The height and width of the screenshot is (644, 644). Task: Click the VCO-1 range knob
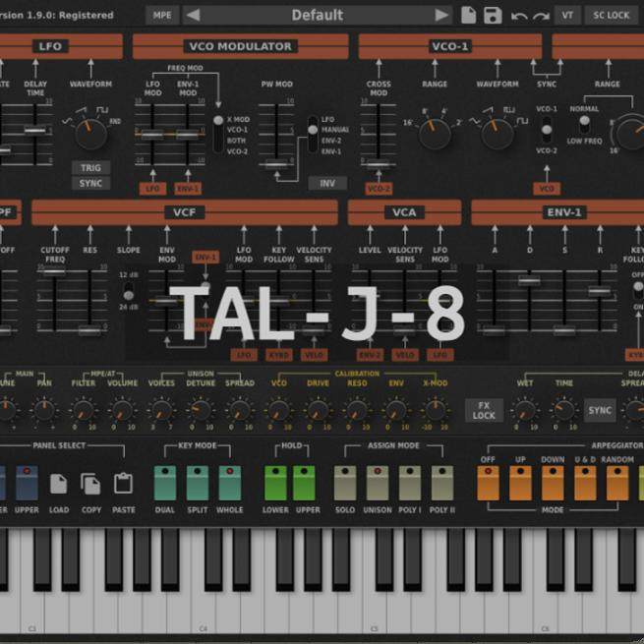435,134
